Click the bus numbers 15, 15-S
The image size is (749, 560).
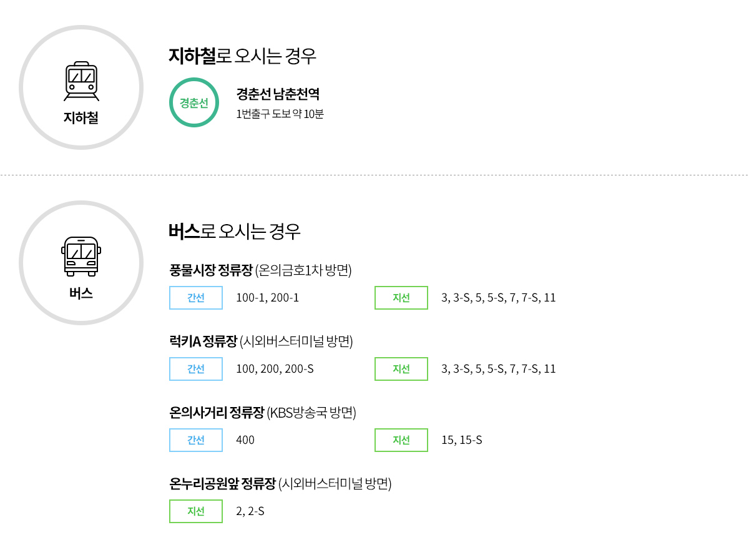coord(461,440)
